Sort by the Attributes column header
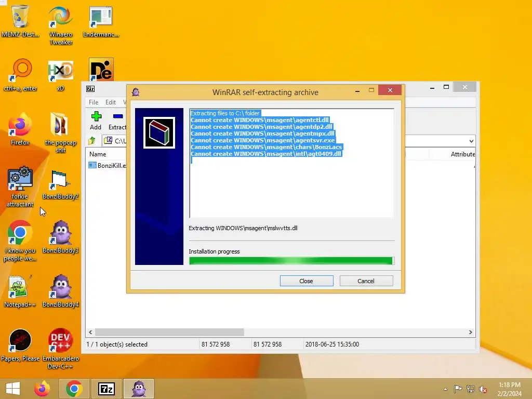The width and height of the screenshot is (532, 399). click(x=462, y=154)
